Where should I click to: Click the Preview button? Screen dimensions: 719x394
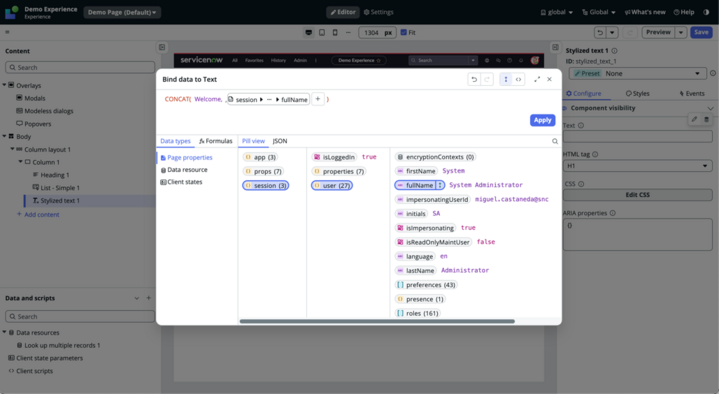click(658, 32)
